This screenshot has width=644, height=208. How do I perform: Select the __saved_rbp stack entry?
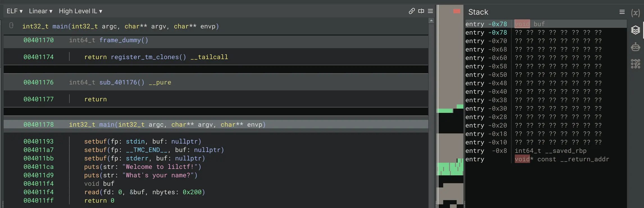click(565, 151)
